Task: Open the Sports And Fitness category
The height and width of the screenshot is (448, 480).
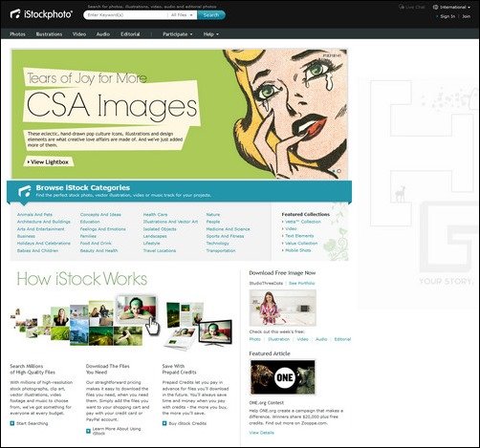Action: [225, 236]
